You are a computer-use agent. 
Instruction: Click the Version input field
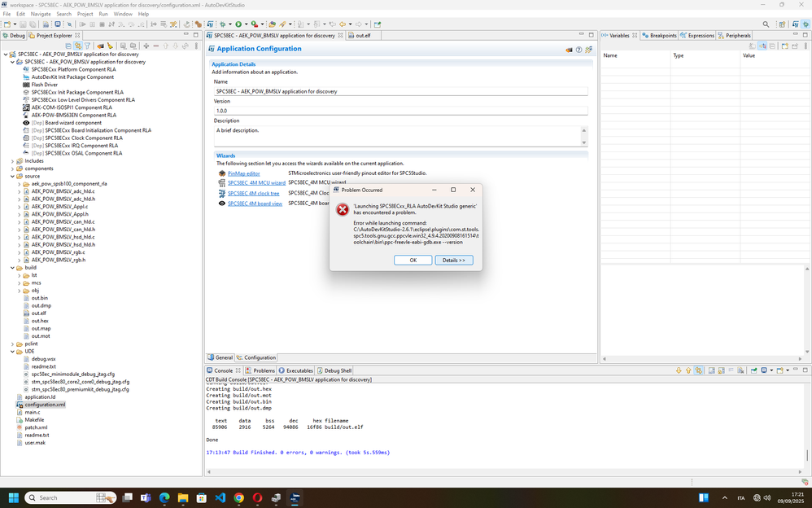coord(401,111)
